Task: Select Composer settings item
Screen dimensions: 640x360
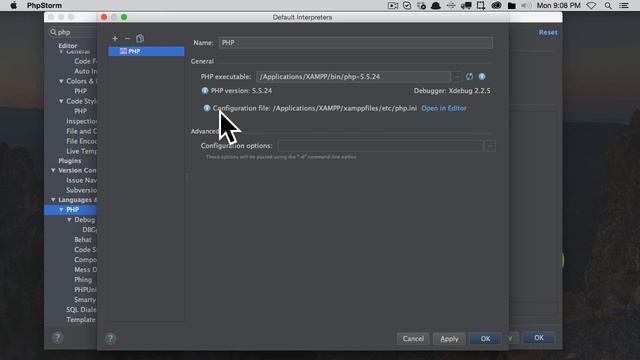Action: [x=85, y=260]
